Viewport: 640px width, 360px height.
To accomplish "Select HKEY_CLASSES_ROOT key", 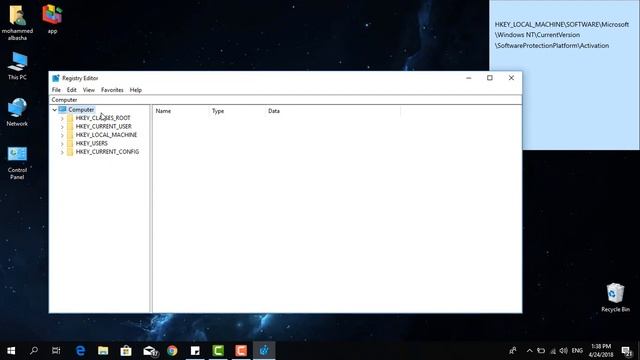I will click(103, 118).
